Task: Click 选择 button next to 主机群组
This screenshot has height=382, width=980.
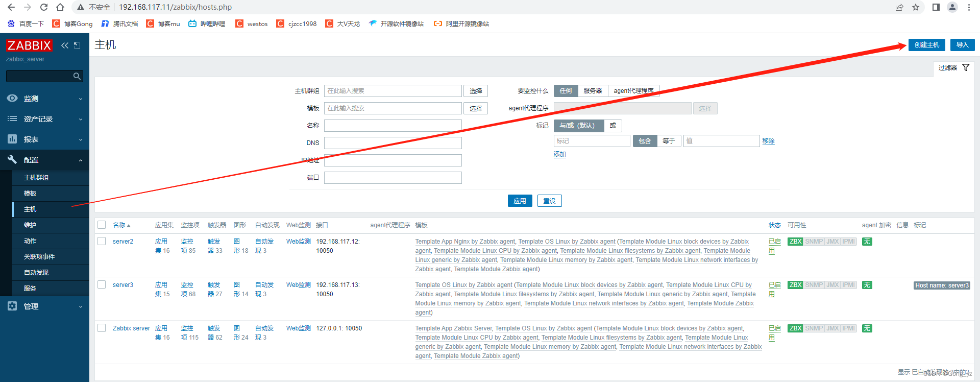Action: click(x=476, y=91)
